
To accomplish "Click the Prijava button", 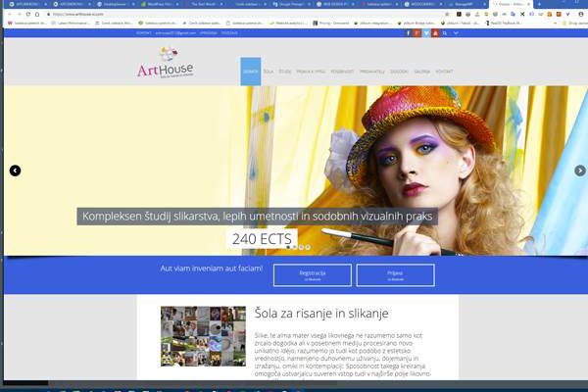I will pos(395,275).
